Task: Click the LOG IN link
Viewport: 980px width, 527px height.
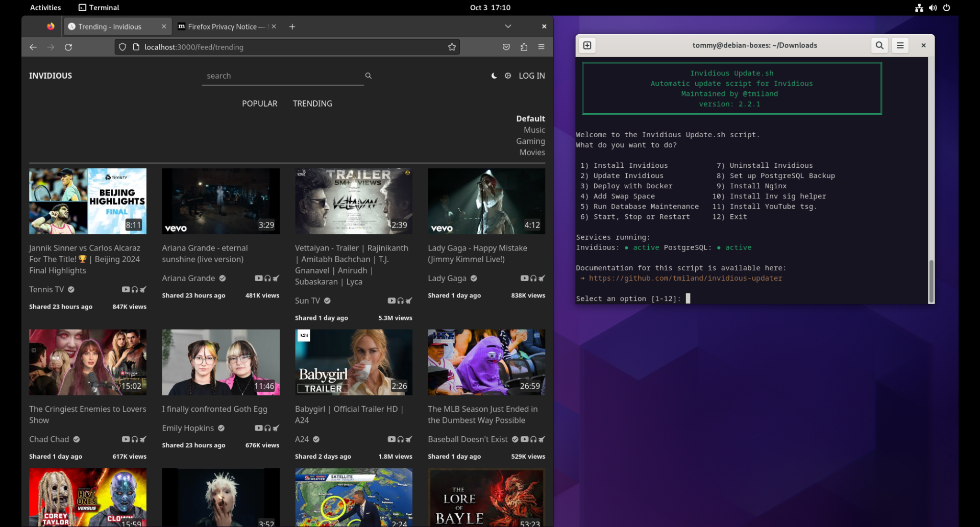Action: 532,76
